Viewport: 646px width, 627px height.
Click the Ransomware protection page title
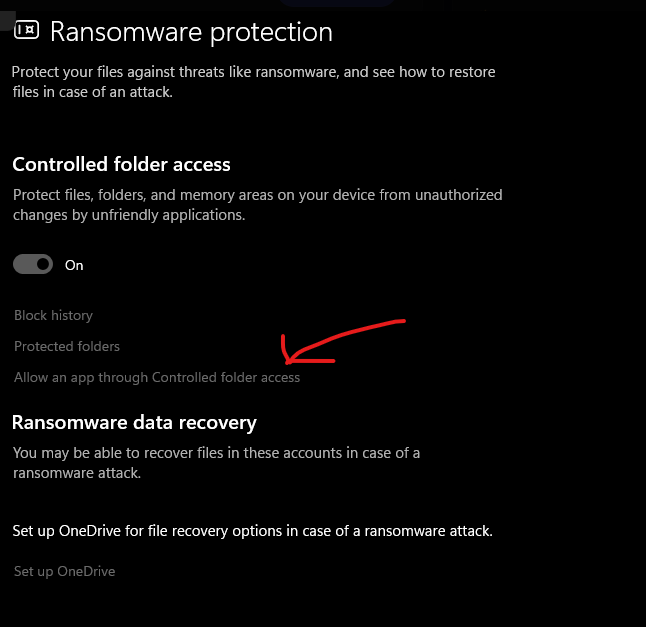point(191,32)
